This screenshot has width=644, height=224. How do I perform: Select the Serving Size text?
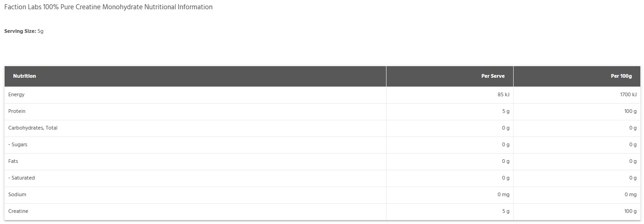click(24, 31)
